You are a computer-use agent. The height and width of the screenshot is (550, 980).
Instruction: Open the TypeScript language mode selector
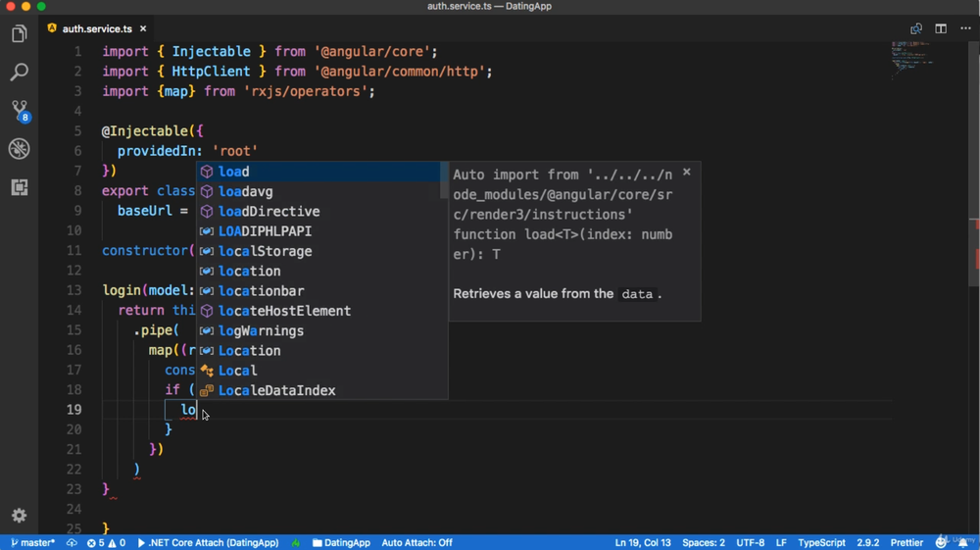click(821, 542)
